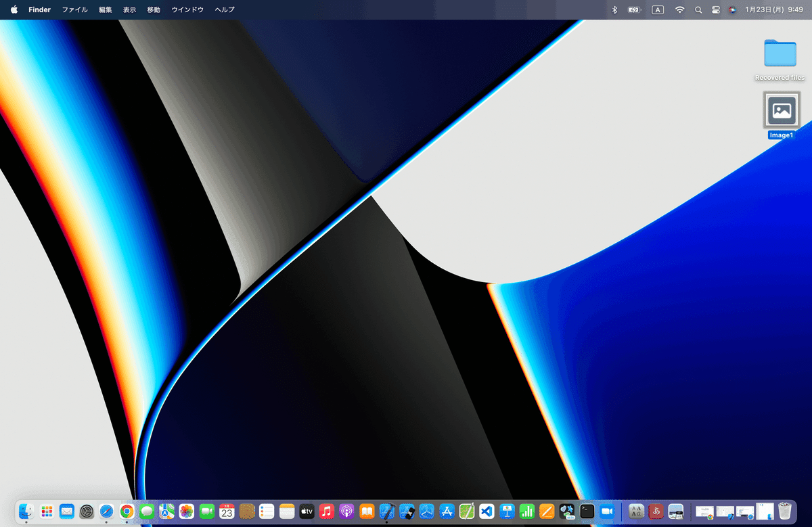Select the Image1 file on desktop
This screenshot has height=527, width=812.
coord(781,116)
